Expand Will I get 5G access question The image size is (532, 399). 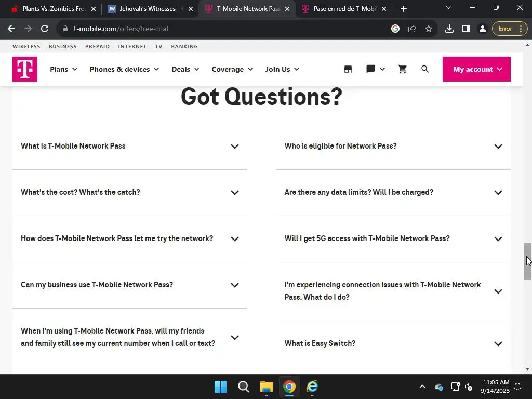[394, 238]
